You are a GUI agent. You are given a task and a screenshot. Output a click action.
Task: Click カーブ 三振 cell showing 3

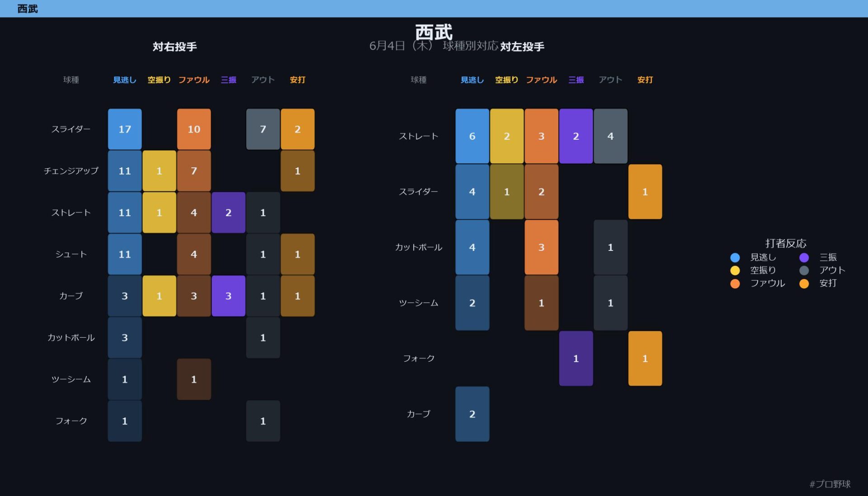tap(228, 296)
